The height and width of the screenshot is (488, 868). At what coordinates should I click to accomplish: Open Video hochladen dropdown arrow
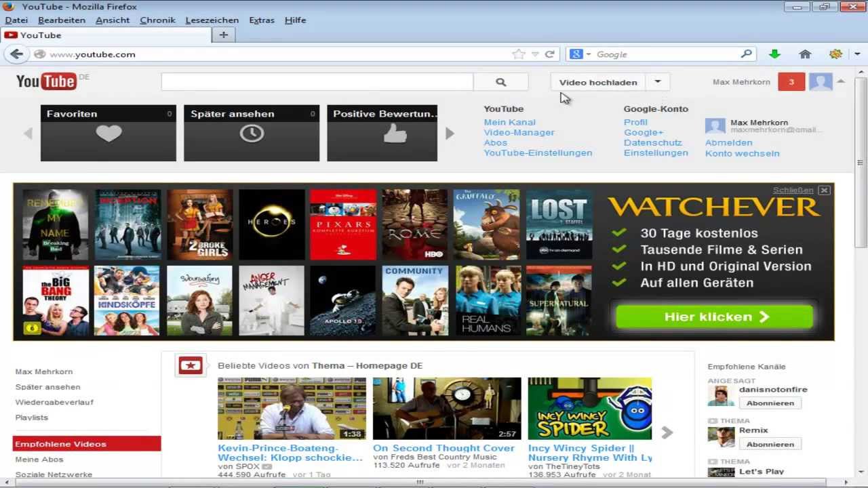[x=657, y=82]
